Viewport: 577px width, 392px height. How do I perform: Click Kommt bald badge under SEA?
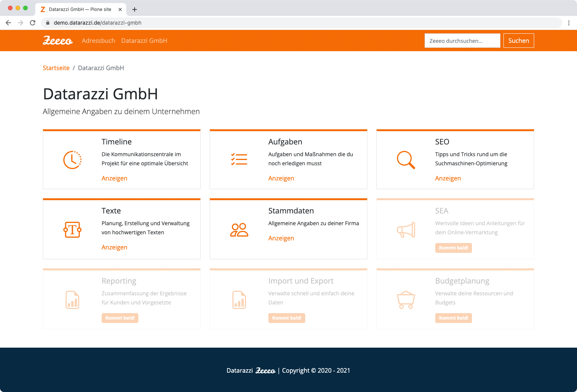click(453, 248)
